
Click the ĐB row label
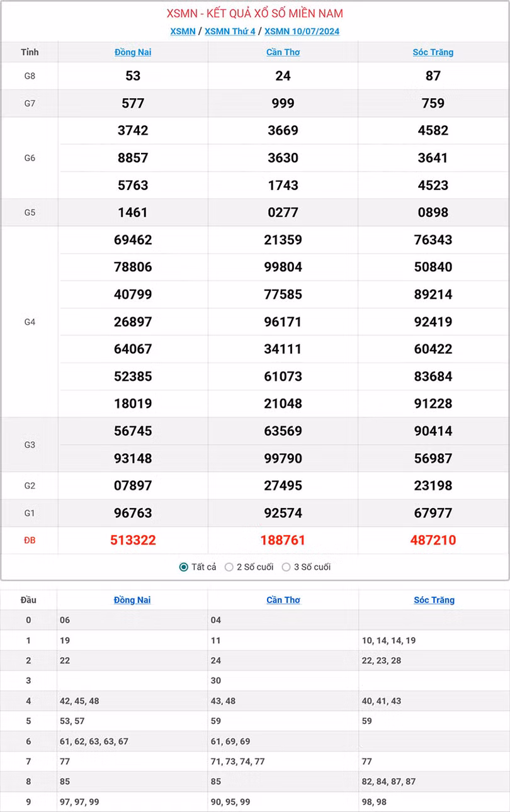point(30,540)
